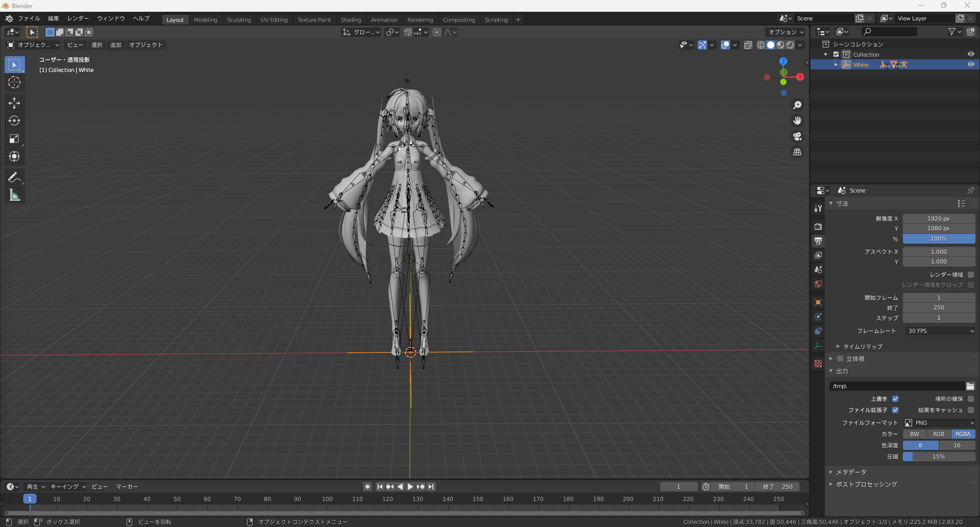Open the PNG file format dropdown
The height and width of the screenshot is (527, 980).
click(939, 423)
